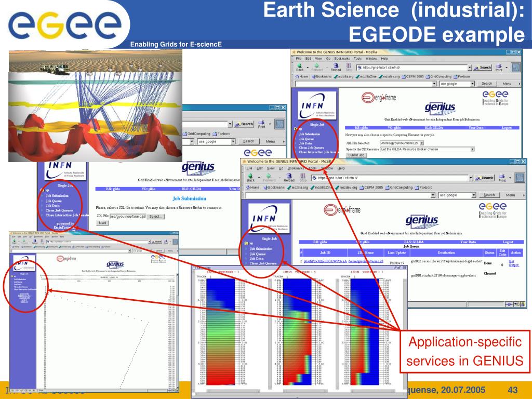Click Home bookmark icon in Job Queue window
Screen dimensions: 532x399
[248, 187]
